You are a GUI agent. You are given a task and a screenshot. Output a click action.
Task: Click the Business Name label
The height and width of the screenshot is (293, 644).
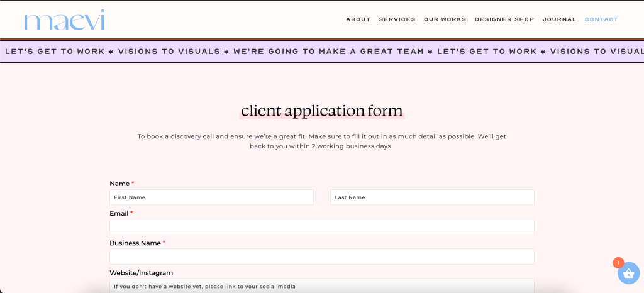tap(135, 243)
